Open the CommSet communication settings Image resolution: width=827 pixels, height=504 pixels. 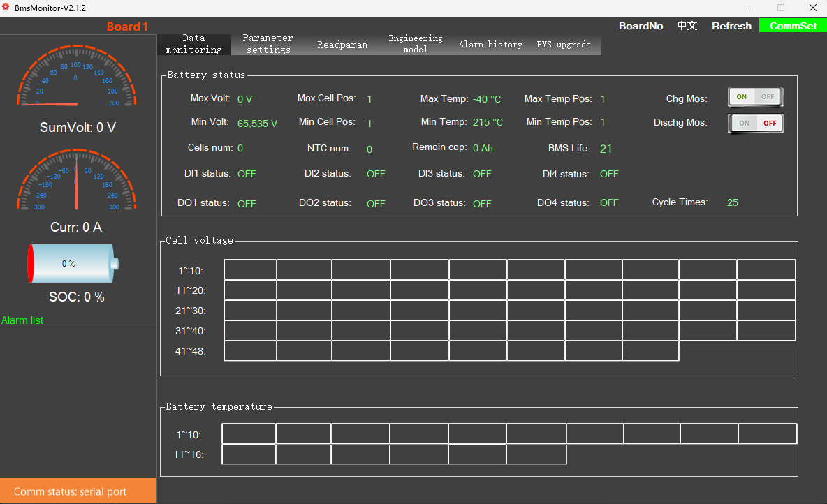pos(793,26)
